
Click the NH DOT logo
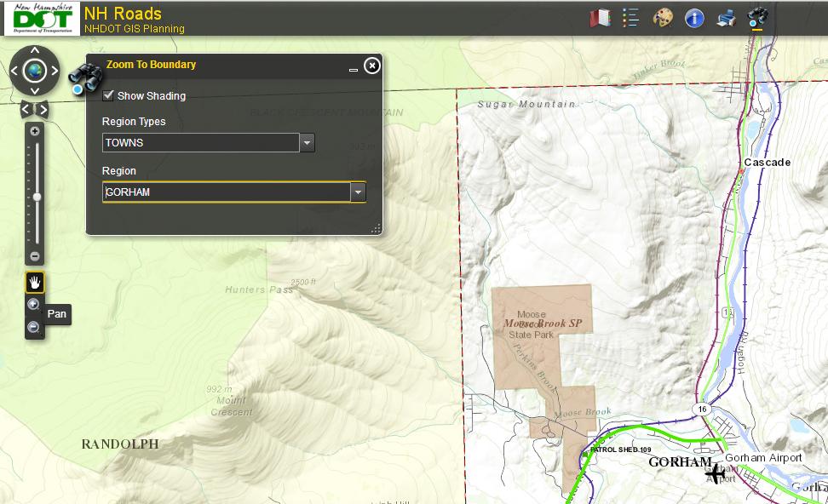click(43, 19)
